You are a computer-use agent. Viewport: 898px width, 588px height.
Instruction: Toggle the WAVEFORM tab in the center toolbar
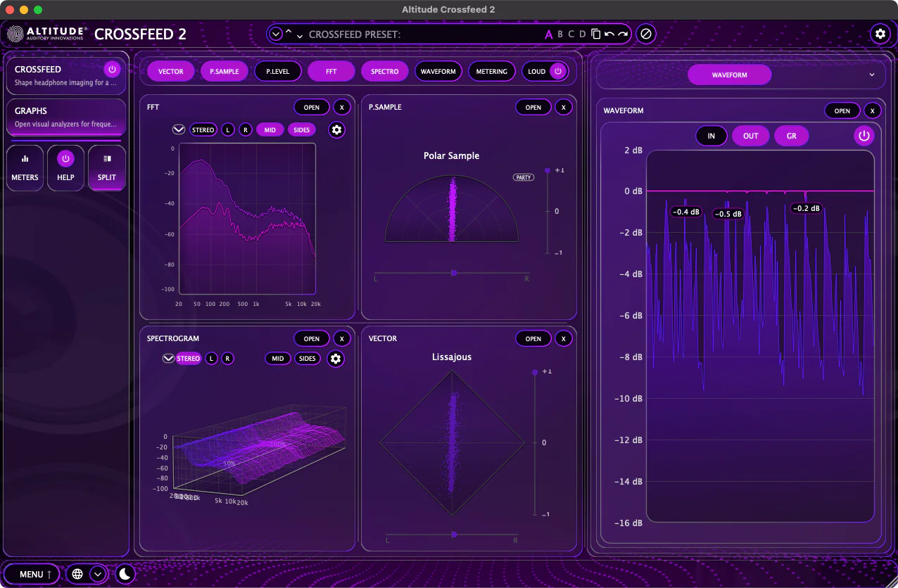438,71
